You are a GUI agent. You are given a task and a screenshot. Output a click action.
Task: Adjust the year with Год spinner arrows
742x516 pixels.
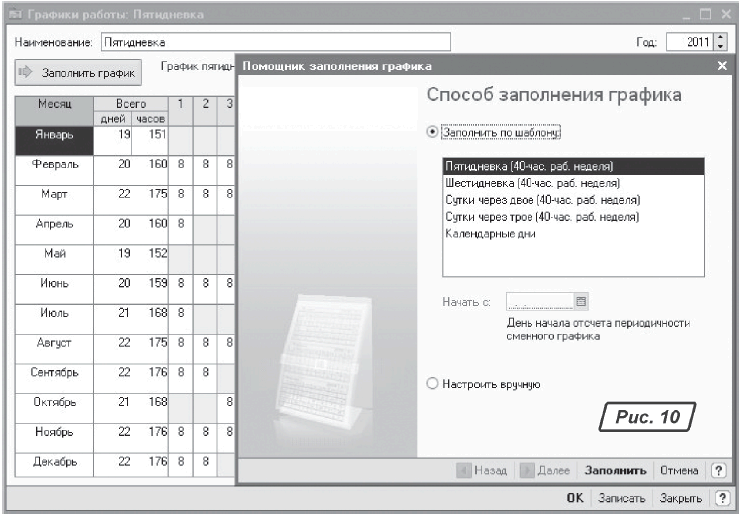pyautogui.click(x=721, y=43)
